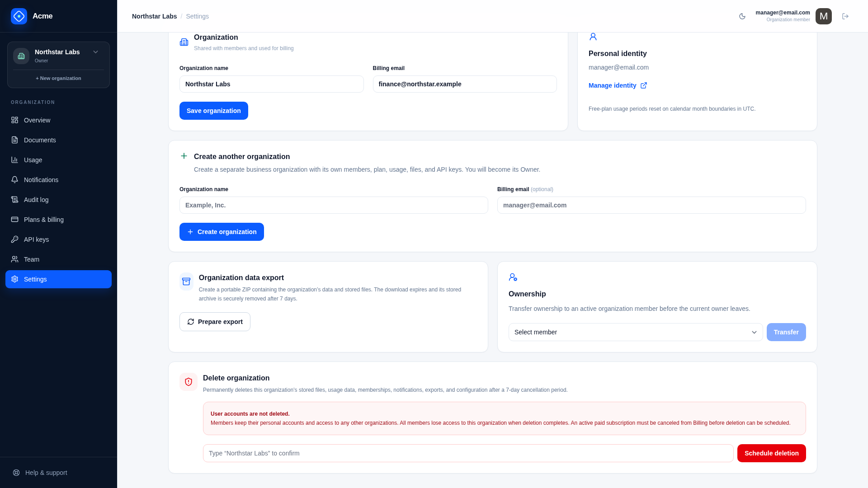Viewport: 868px width, 488px height.
Task: Click the Team people icon
Action: pos(14,259)
